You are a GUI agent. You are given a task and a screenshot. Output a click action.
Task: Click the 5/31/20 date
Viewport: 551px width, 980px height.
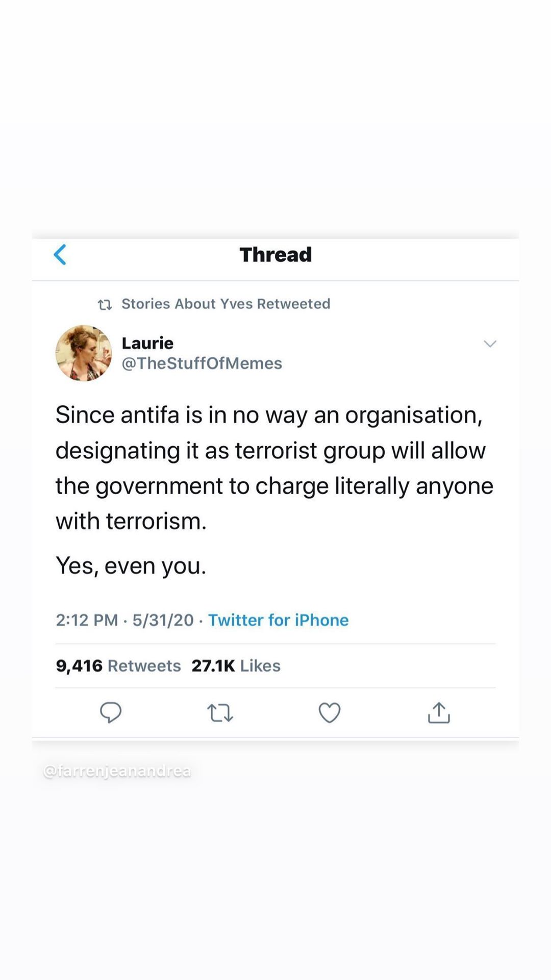click(x=163, y=620)
